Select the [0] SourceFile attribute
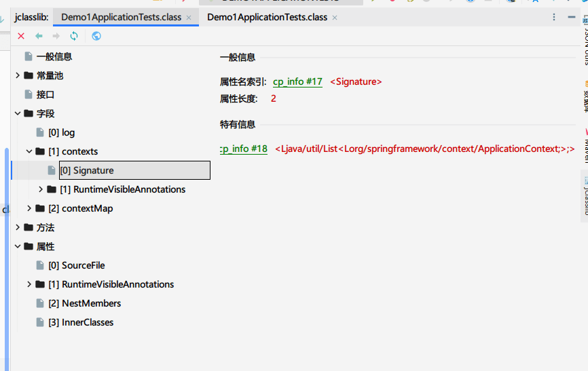This screenshot has width=588, height=371. tap(83, 265)
